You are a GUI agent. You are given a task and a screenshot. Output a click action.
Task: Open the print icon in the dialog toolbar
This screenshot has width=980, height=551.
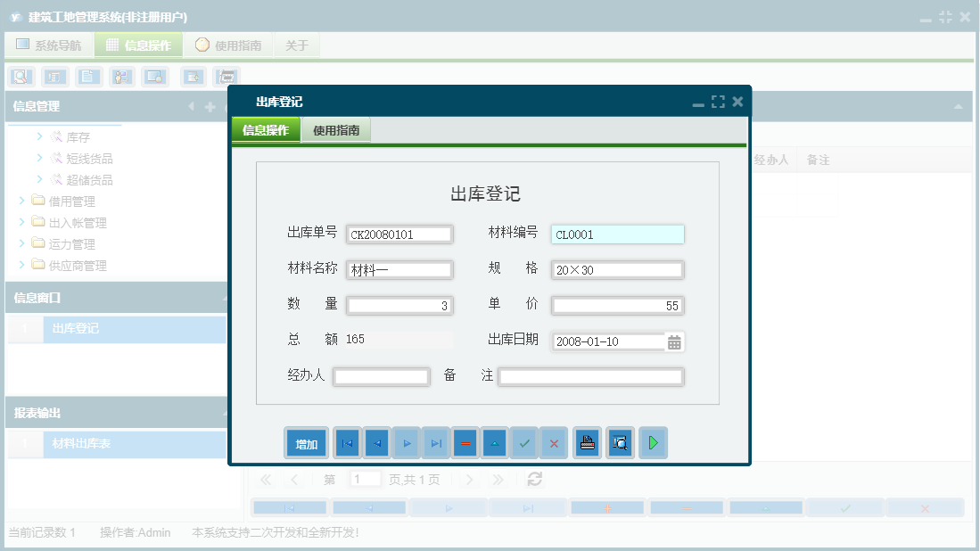587,442
